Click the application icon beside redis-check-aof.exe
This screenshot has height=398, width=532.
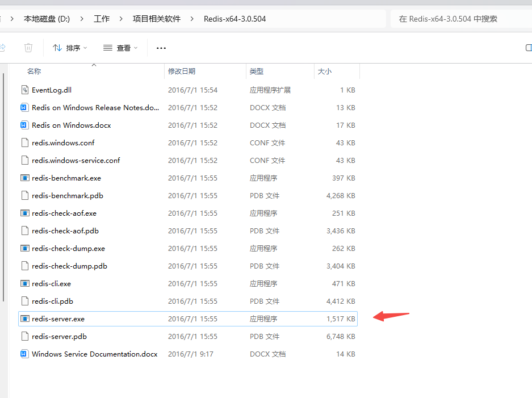pos(24,213)
